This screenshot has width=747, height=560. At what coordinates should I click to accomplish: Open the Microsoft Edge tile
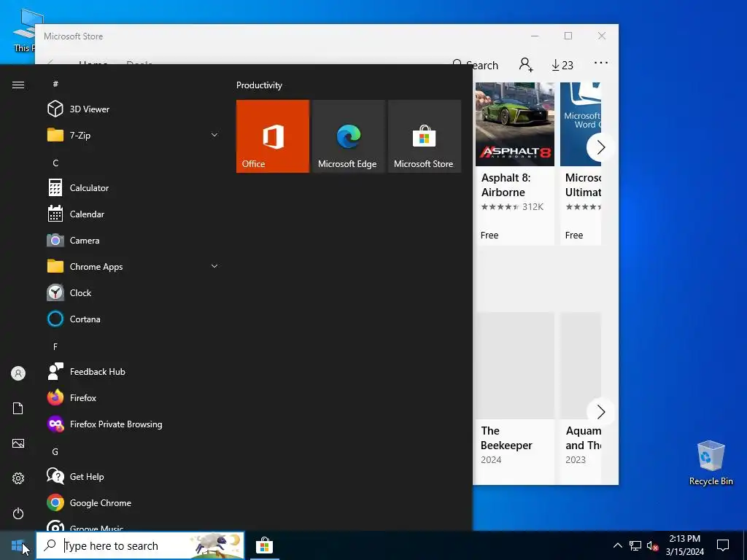[348, 136]
